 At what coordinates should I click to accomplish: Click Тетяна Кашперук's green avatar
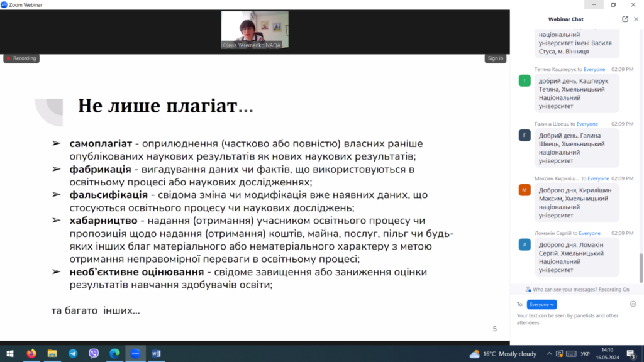point(525,80)
